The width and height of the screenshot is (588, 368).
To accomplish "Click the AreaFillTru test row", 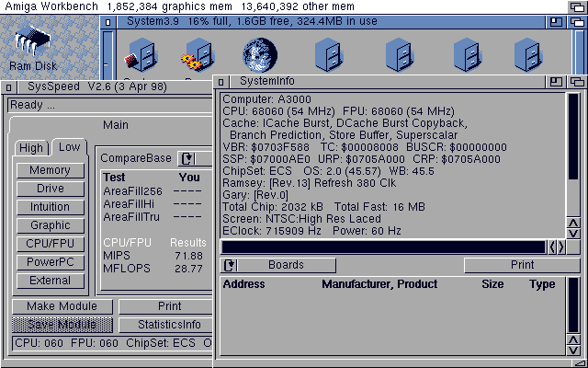I will (153, 217).
